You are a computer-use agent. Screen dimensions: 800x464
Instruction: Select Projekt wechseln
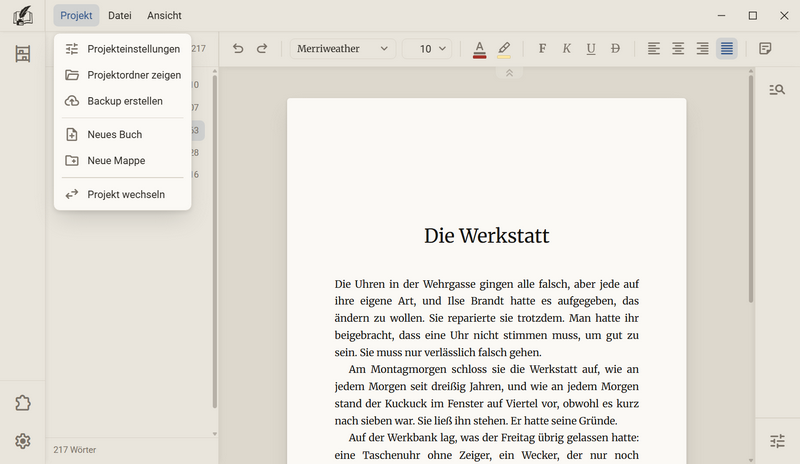pos(122,194)
